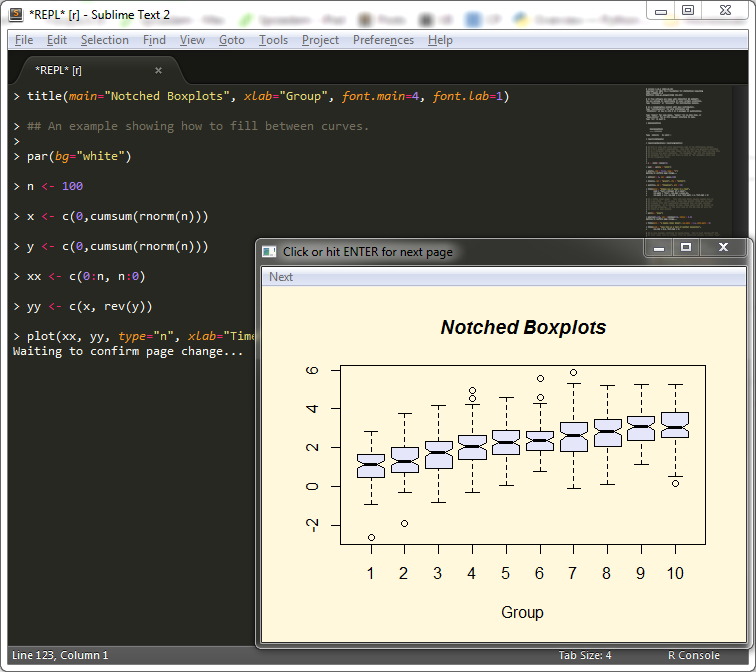Maximize the Sublime Text window
Screen dimensions: 756x672
tap(688, 10)
